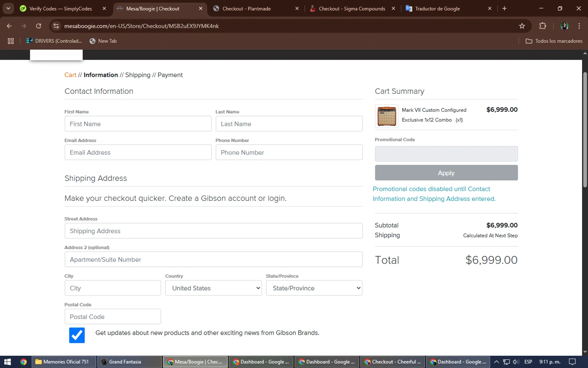Image resolution: width=588 pixels, height=368 pixels.
Task: Close the Checkout - Plantmade tab
Action: (x=297, y=8)
